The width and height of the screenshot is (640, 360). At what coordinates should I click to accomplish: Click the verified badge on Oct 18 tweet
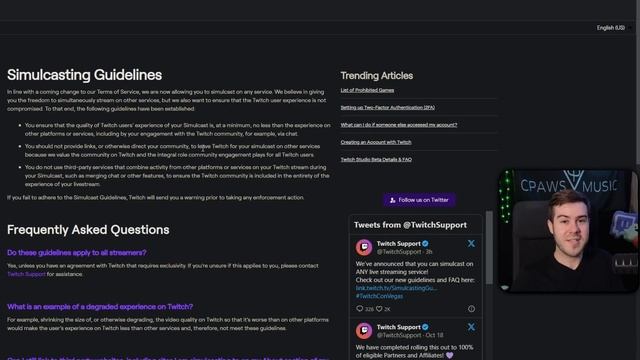(x=425, y=327)
